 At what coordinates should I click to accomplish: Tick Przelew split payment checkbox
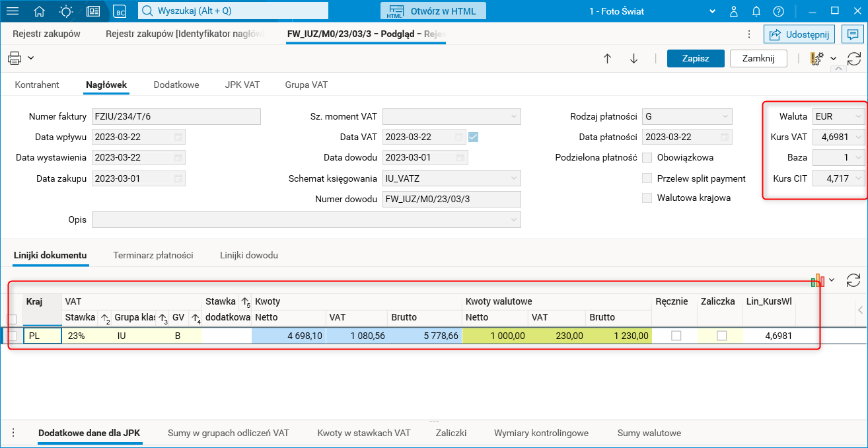pos(647,178)
